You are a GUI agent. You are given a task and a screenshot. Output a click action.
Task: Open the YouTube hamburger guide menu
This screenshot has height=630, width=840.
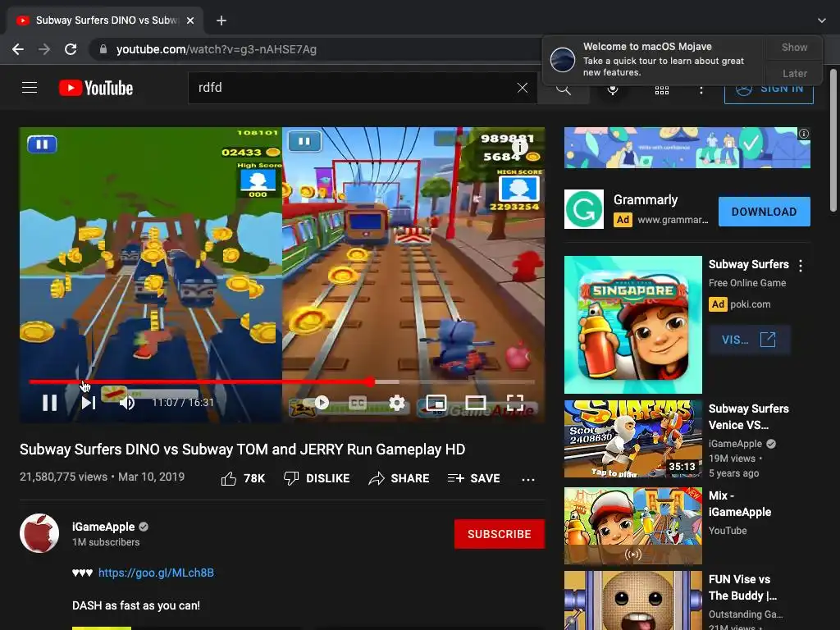(30, 87)
